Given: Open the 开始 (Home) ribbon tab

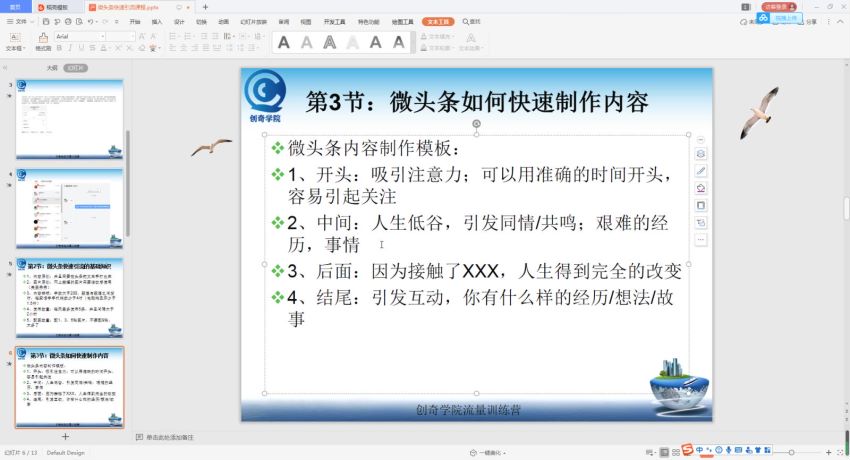Looking at the screenshot, I should 135,22.
